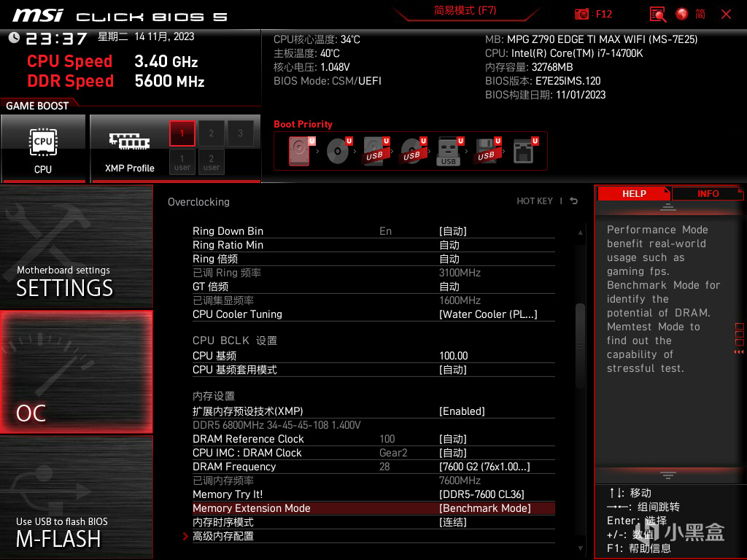Click the help panel bottom handle

(667, 475)
